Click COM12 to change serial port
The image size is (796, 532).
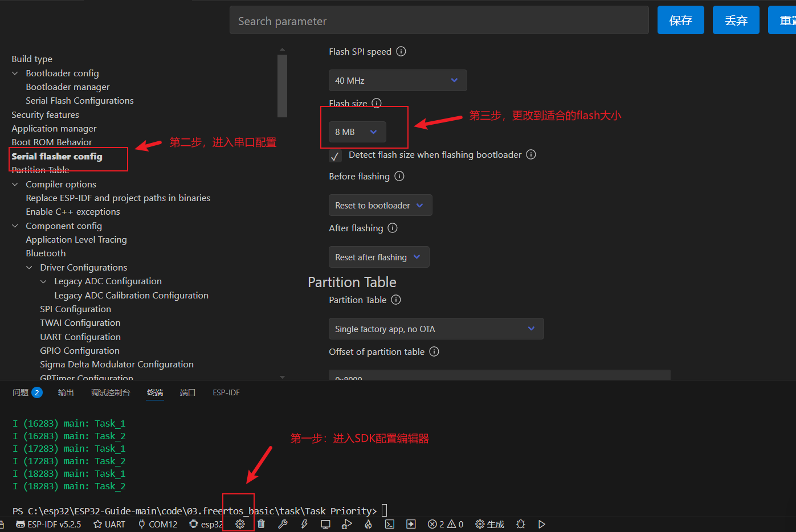[x=158, y=524]
